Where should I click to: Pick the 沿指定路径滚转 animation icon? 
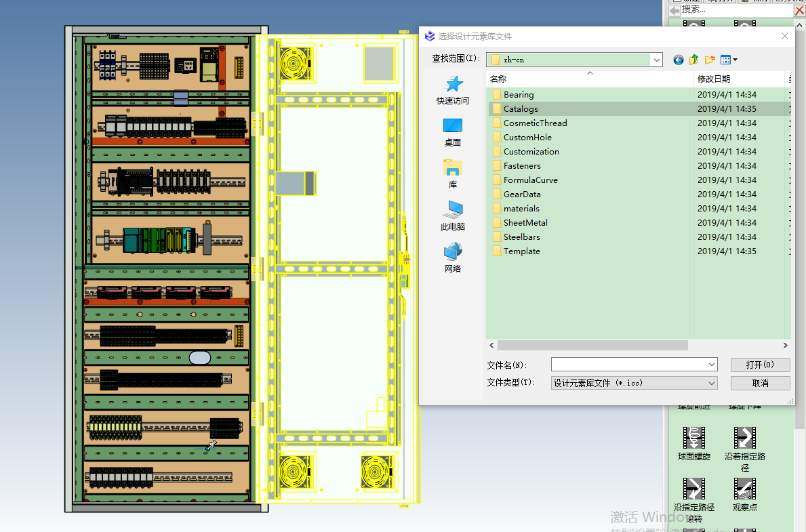pyautogui.click(x=693, y=488)
